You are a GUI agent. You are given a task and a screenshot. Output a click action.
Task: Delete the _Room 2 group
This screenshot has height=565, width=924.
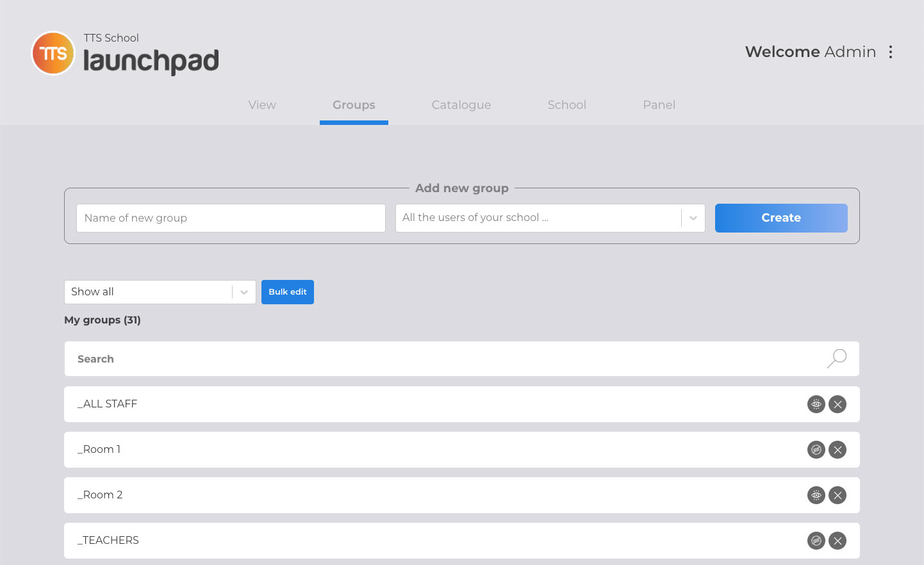point(837,495)
